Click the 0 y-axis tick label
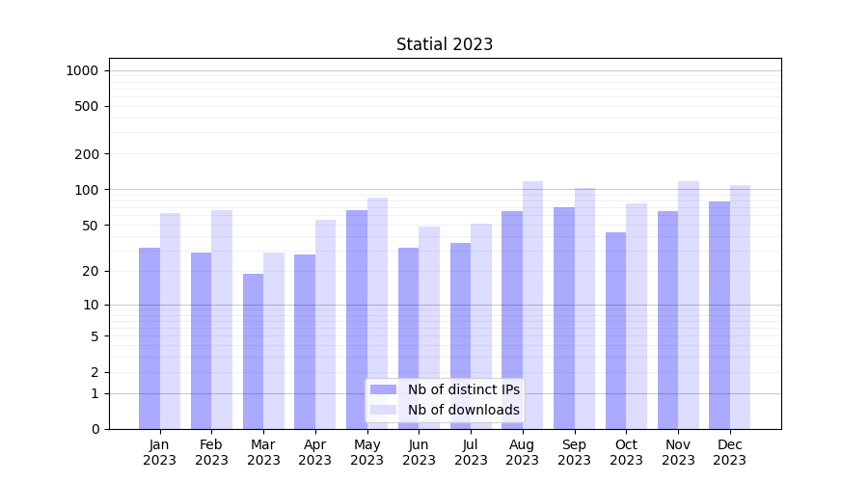Viewport: 868px width, 482px height. coord(95,429)
